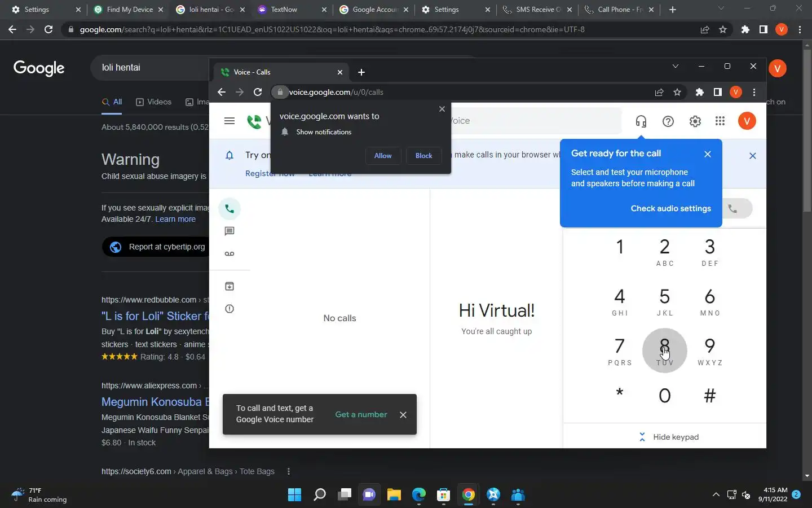Switch to the SMS Receive tab
The width and height of the screenshot is (812, 508).
(x=537, y=10)
